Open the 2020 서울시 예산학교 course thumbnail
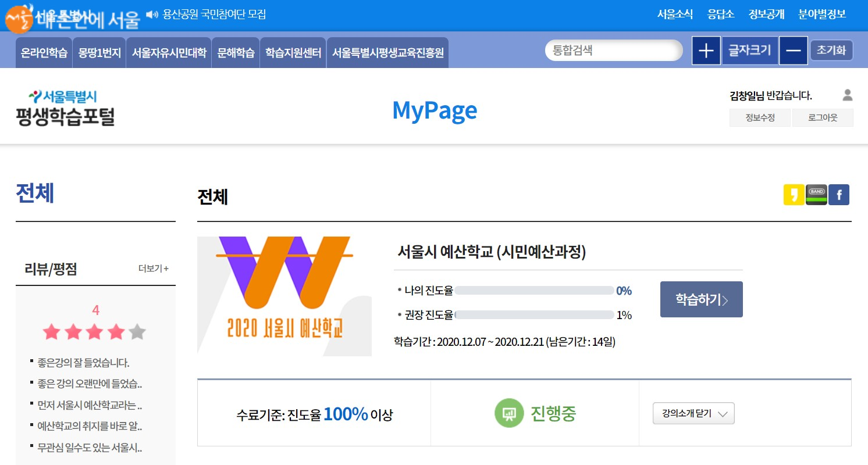The image size is (868, 465). pos(284,296)
